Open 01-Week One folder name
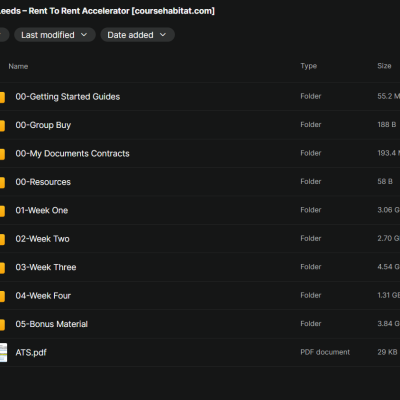The width and height of the screenshot is (400, 400). click(42, 210)
